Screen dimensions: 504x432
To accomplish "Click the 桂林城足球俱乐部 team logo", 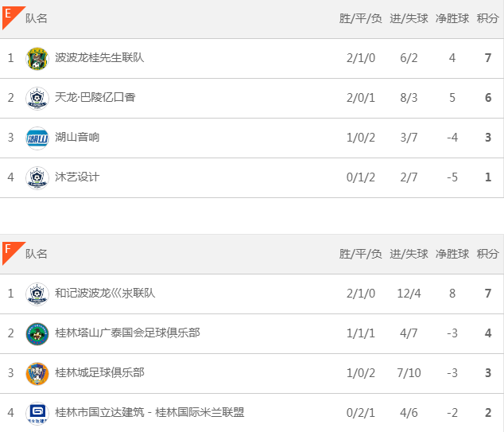I will point(37,373).
